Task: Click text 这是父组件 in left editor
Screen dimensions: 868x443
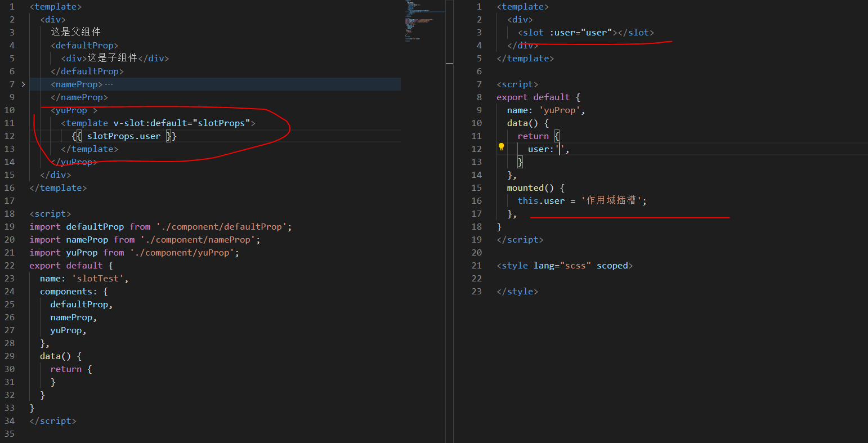Action: pos(76,32)
